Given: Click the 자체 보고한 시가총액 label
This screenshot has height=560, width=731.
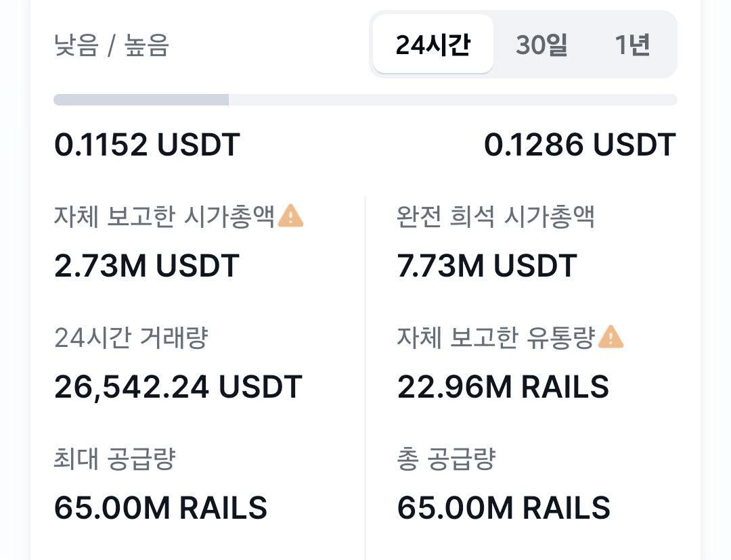Looking at the screenshot, I should coord(164,216).
